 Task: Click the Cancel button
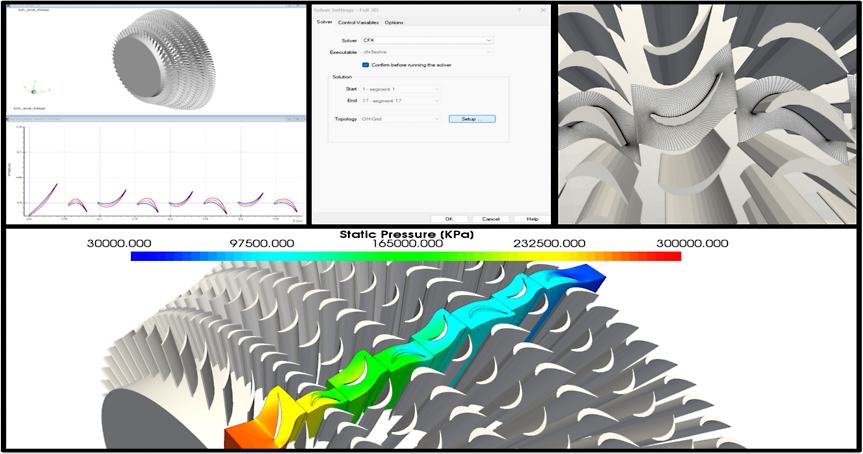click(x=490, y=219)
